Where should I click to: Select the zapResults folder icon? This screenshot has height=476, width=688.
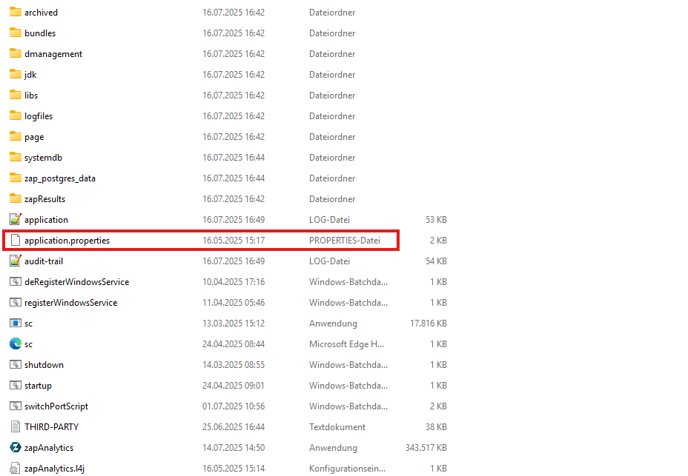15,198
